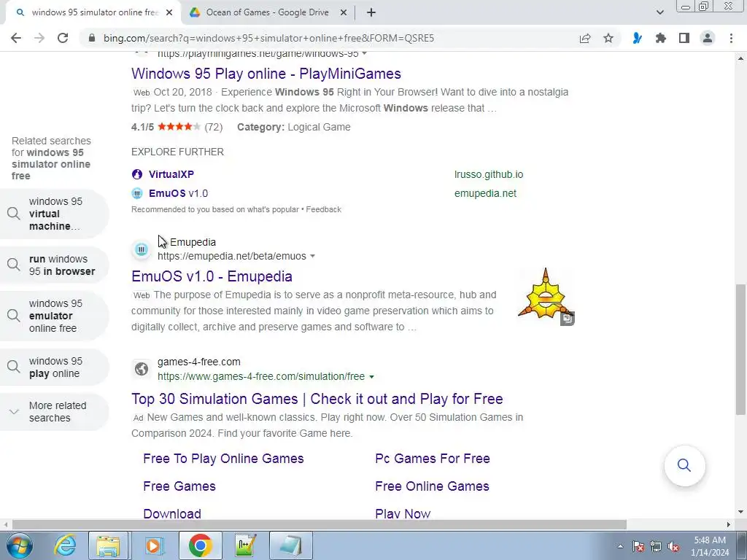Image resolution: width=747 pixels, height=560 pixels.
Task: Click the browser forward arrow
Action: coord(39,38)
